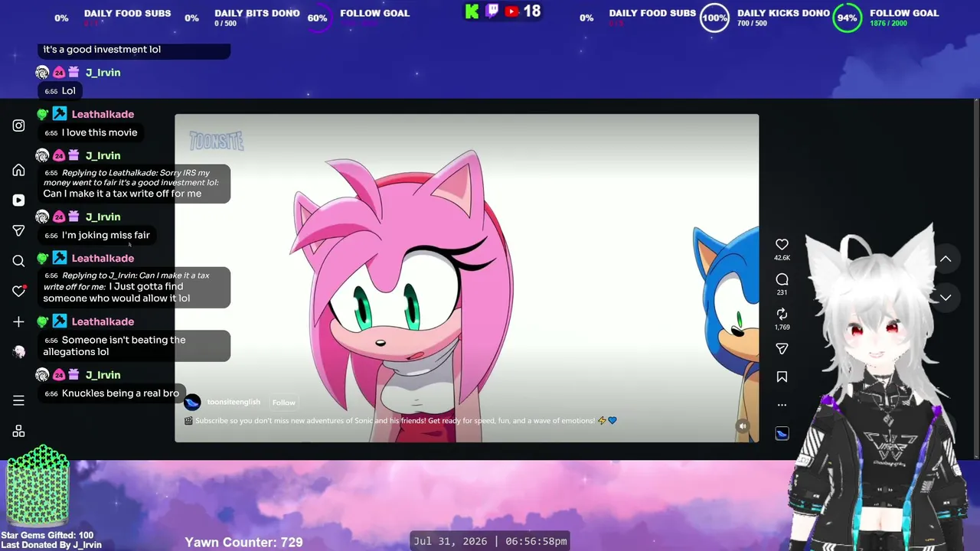Screen dimensions: 980x551
Task: Click the green heart badge above "I love this movie"
Action: click(42, 114)
